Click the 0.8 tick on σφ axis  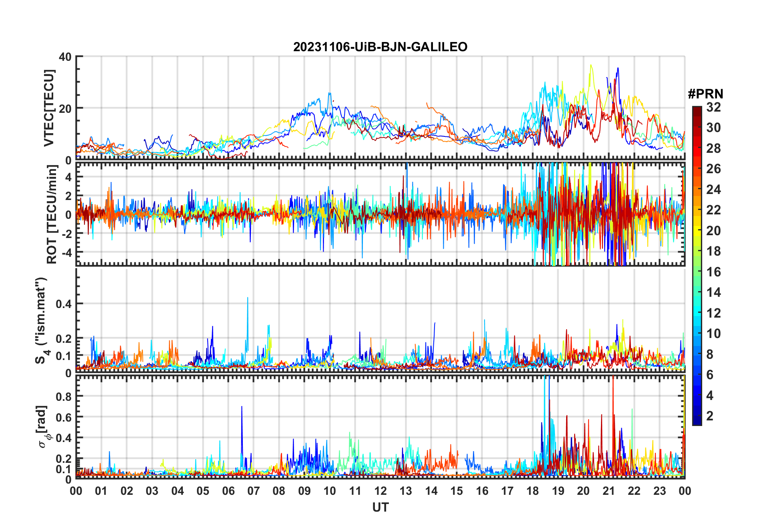pyautogui.click(x=64, y=396)
